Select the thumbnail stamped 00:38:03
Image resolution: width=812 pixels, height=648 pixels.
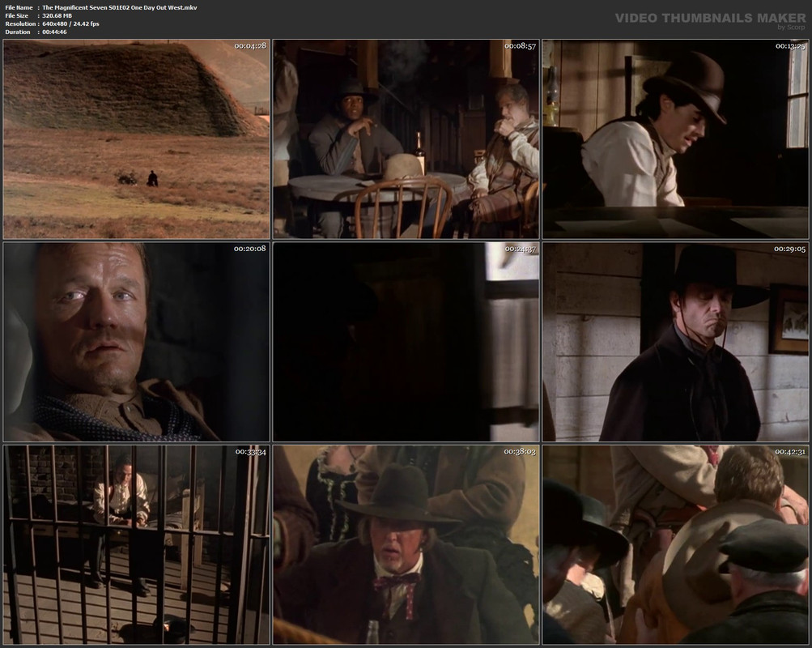(406, 544)
